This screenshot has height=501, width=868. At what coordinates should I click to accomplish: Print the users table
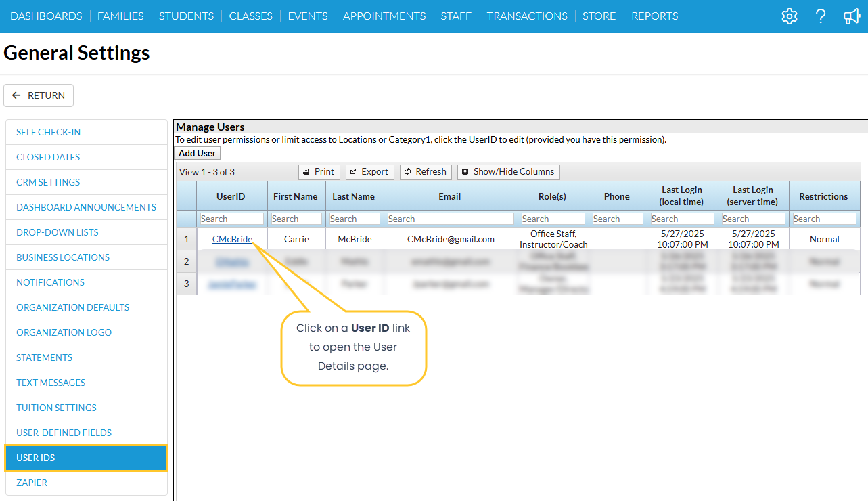coord(319,172)
